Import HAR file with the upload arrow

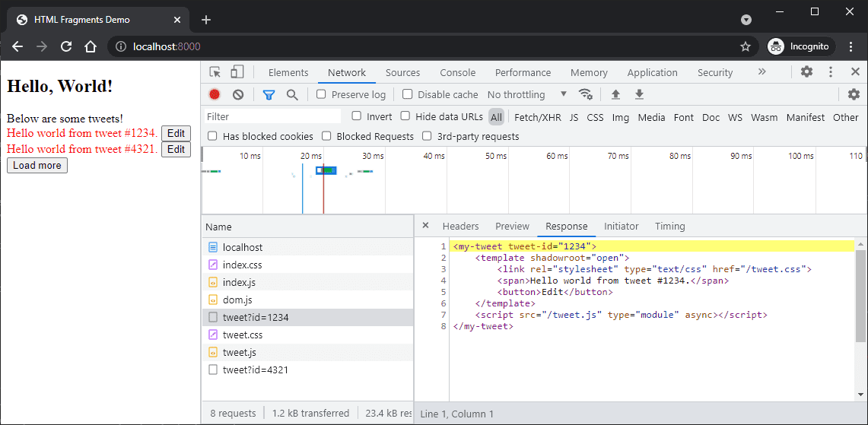click(615, 94)
